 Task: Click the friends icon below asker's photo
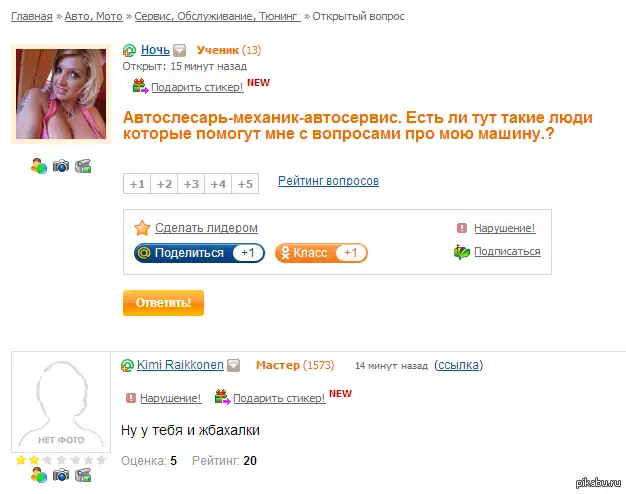39,166
